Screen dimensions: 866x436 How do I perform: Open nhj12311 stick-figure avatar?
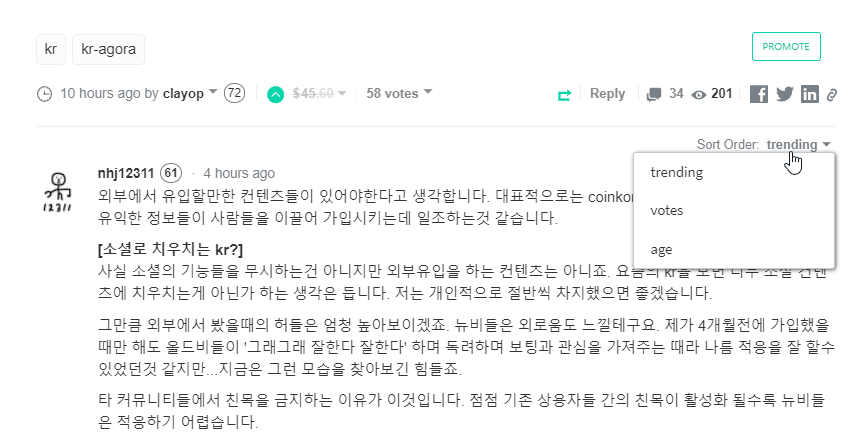[57, 191]
